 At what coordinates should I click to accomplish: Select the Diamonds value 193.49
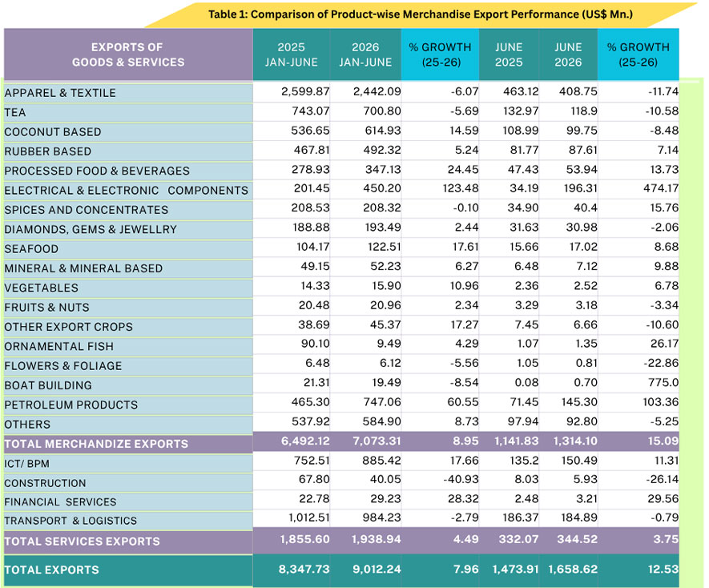pos(383,227)
